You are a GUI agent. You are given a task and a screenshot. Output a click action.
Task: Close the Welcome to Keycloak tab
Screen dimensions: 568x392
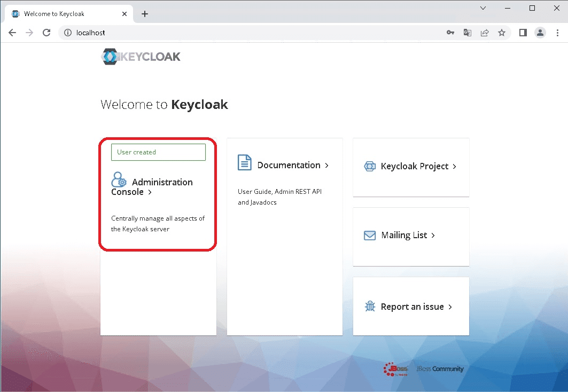click(x=125, y=14)
